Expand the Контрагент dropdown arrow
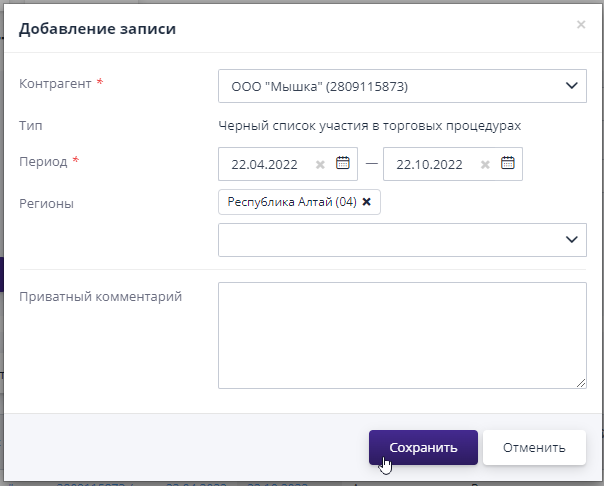 [571, 86]
